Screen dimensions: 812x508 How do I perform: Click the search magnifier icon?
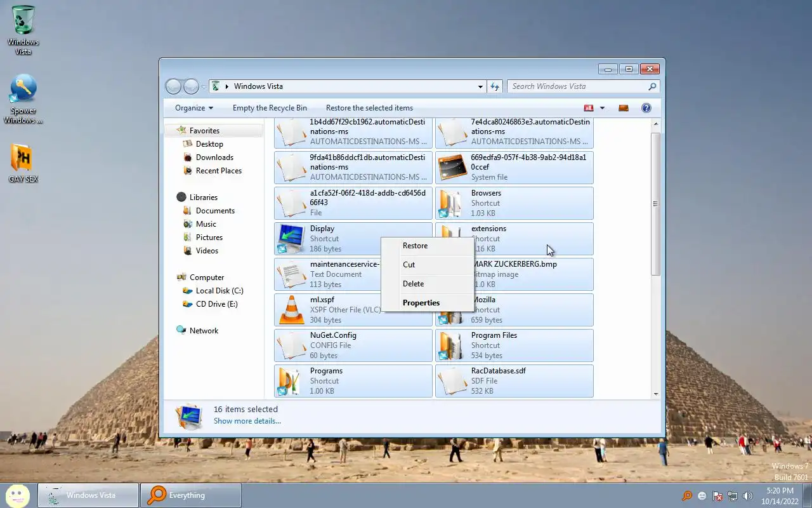click(652, 86)
